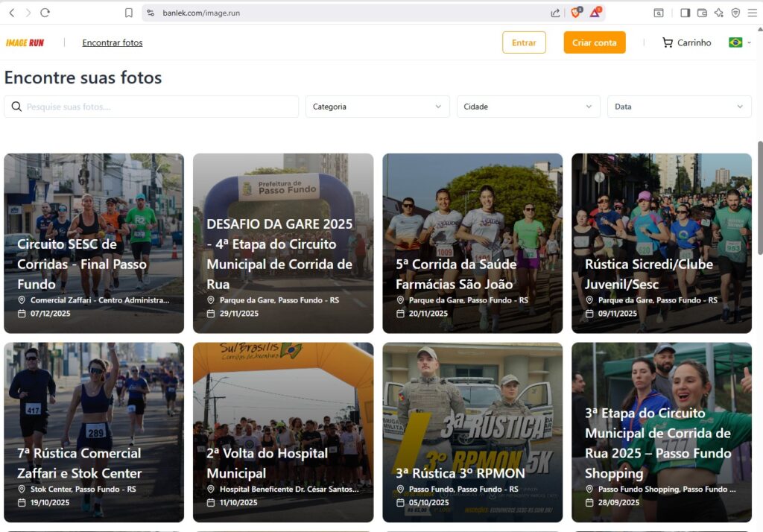Click the Criar conta button

click(594, 42)
